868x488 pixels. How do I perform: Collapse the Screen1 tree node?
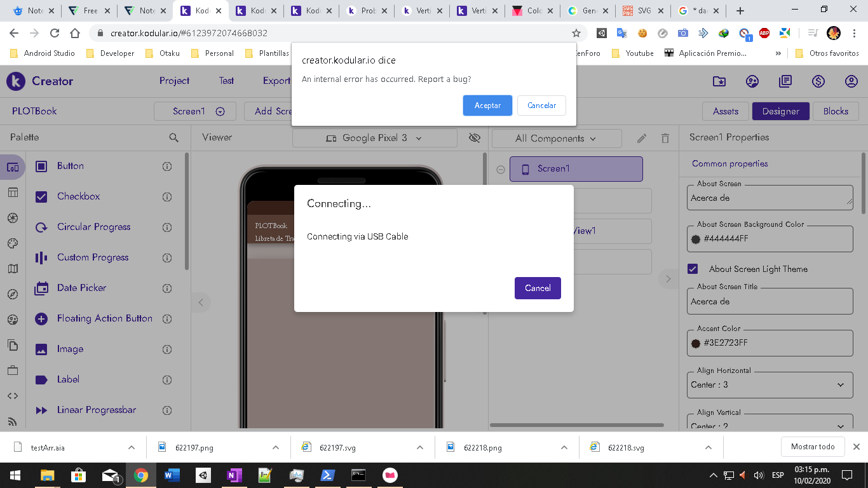pos(501,170)
